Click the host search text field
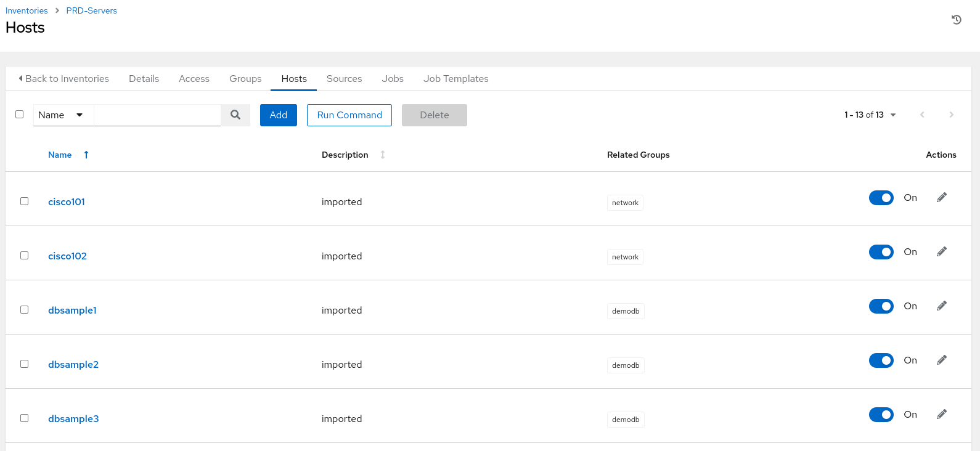980x451 pixels. pyautogui.click(x=157, y=115)
